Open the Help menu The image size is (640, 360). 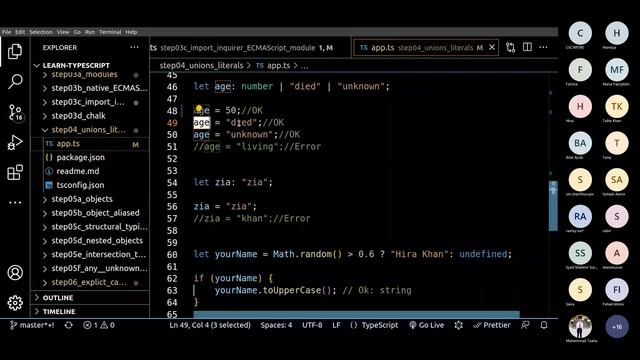[131, 32]
